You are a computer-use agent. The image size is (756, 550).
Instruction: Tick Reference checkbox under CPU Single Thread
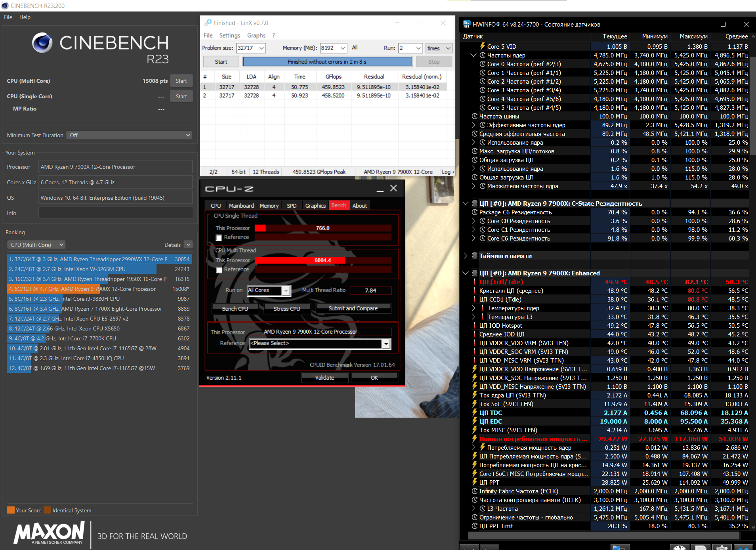pyautogui.click(x=219, y=237)
